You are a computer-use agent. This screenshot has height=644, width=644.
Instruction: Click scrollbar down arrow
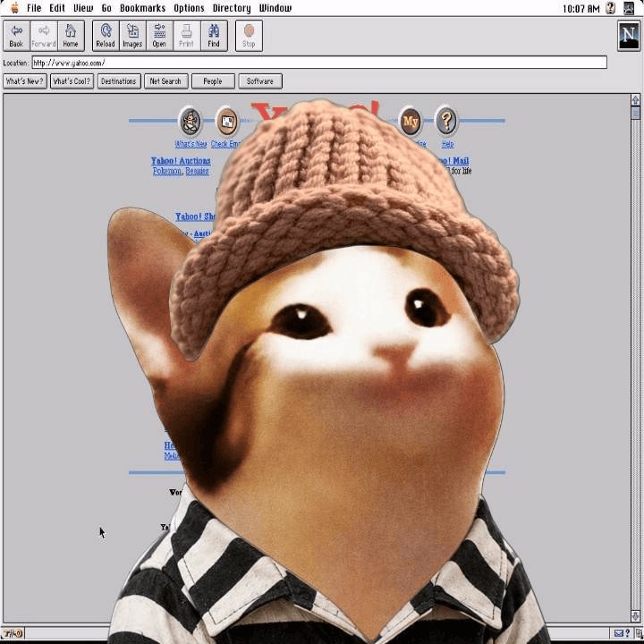point(635,616)
